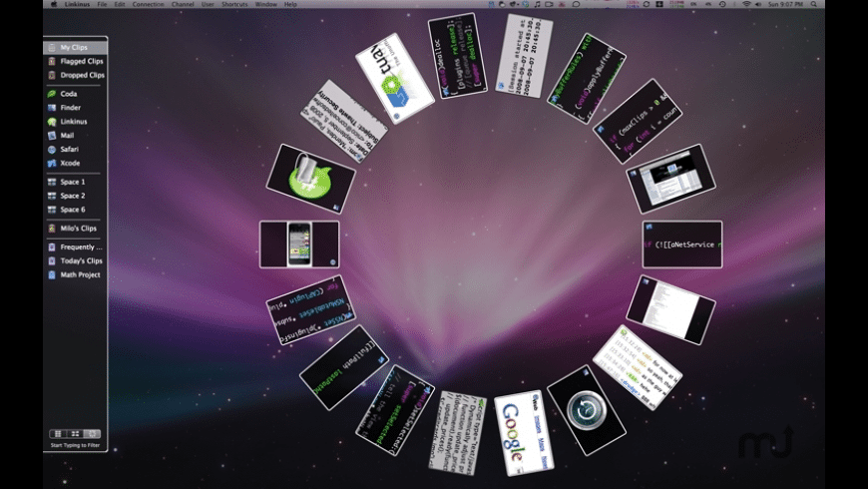
Task: Open the Channel menu
Action: pos(183,4)
